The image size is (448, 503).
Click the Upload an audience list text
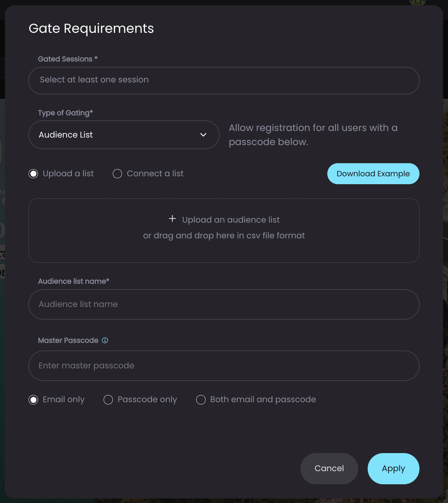click(x=231, y=220)
